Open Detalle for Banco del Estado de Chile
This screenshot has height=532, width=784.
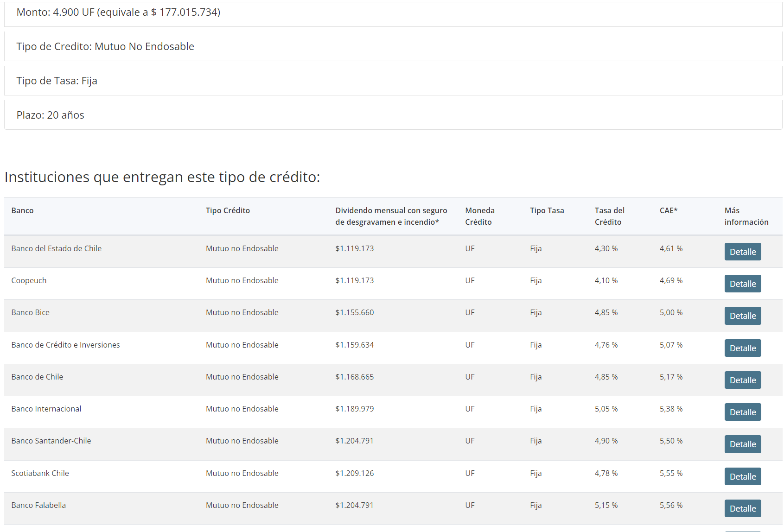pos(742,252)
